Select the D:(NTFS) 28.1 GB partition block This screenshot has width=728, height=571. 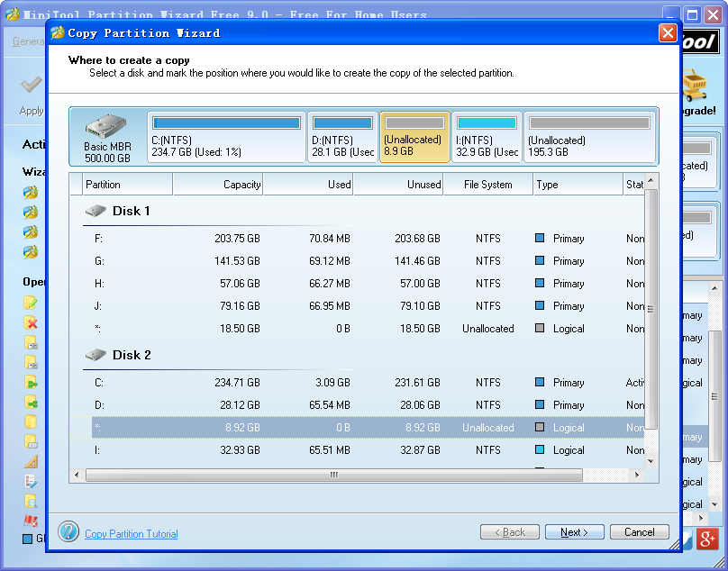point(342,137)
